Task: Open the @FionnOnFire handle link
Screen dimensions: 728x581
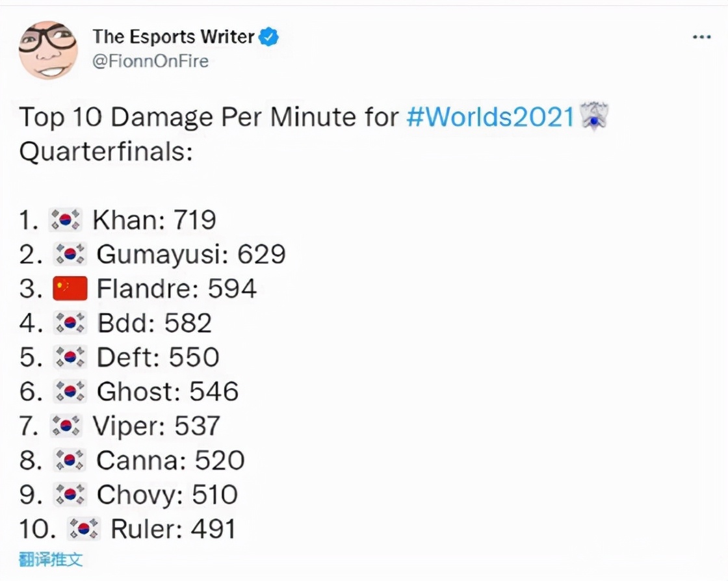Action: (x=150, y=62)
